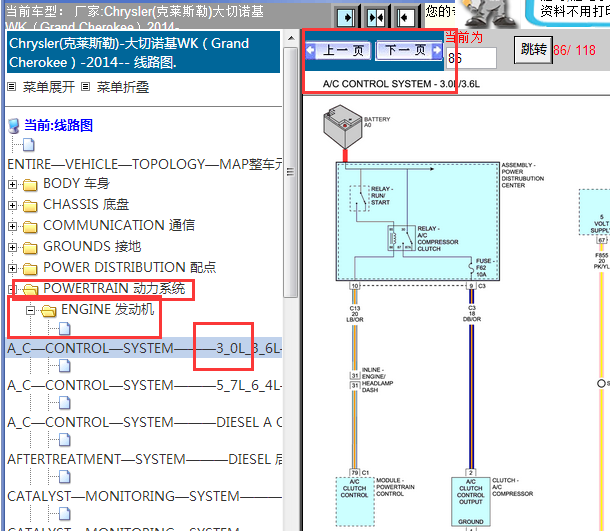Click POWERTRAIN 动力系统 folder icon

[x=30, y=289]
